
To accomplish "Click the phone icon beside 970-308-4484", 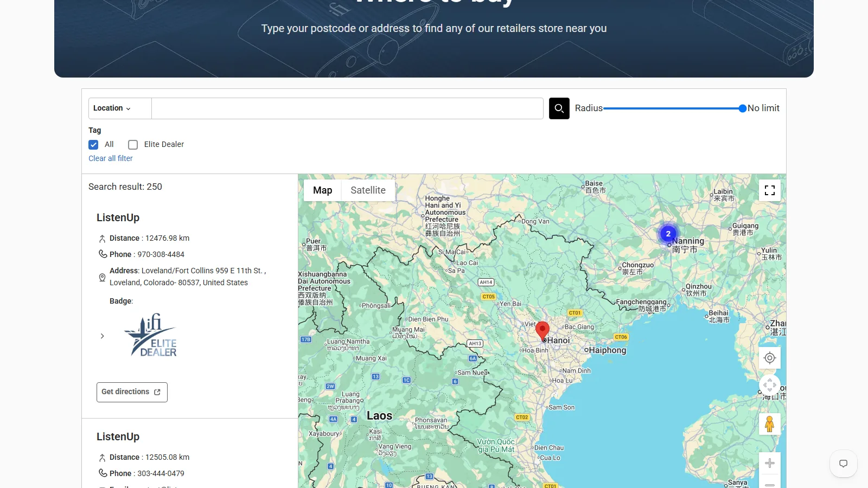I will tap(103, 254).
